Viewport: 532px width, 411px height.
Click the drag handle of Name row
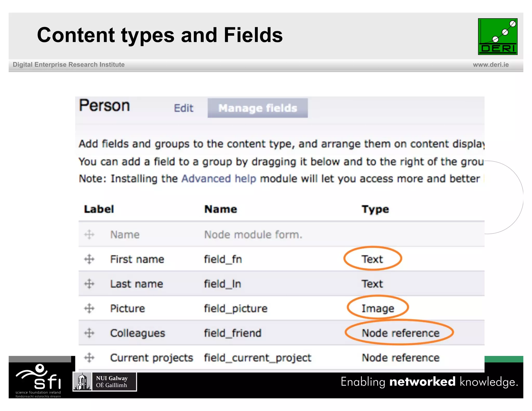tap(89, 234)
